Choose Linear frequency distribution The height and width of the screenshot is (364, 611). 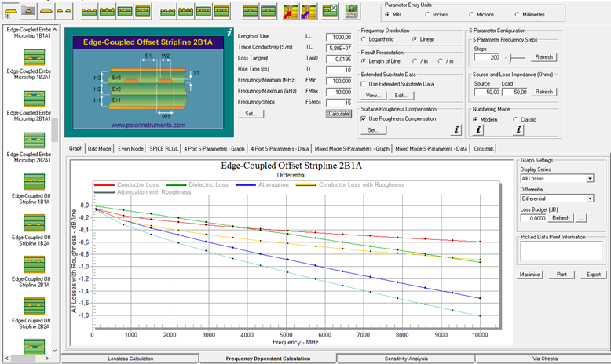pyautogui.click(x=415, y=39)
